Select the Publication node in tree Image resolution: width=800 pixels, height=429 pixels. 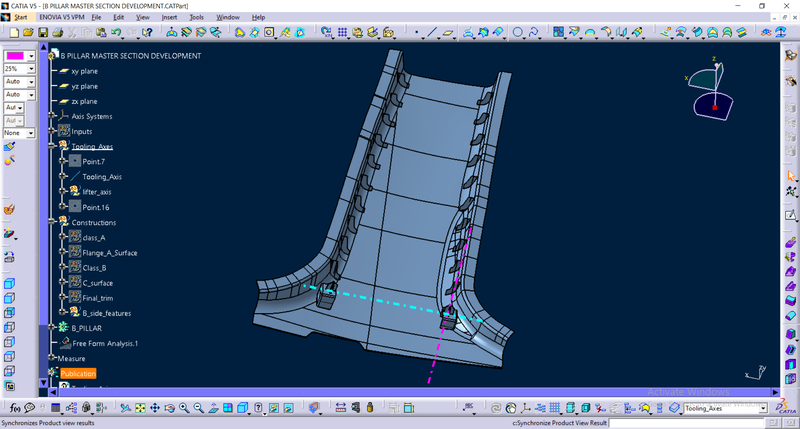[78, 373]
